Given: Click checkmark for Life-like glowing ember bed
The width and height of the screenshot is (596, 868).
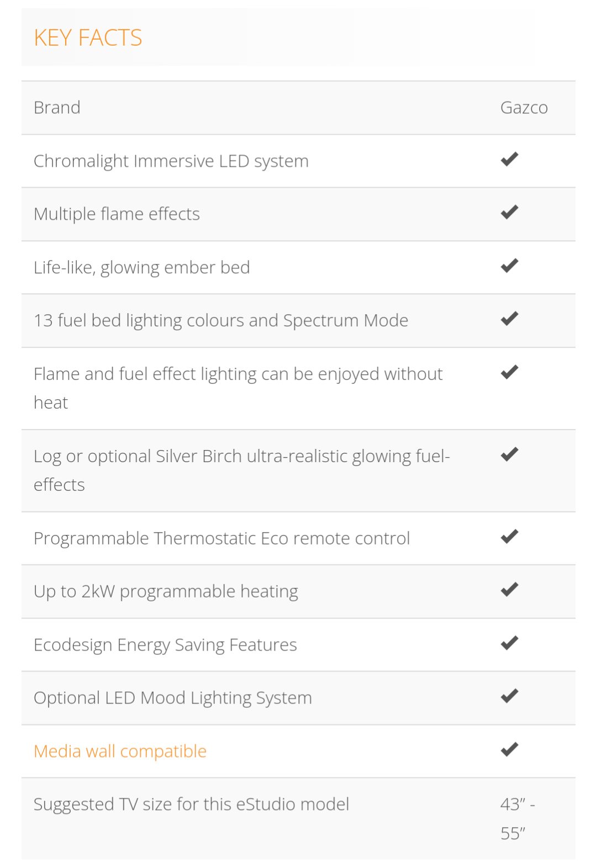Looking at the screenshot, I should click(x=509, y=266).
